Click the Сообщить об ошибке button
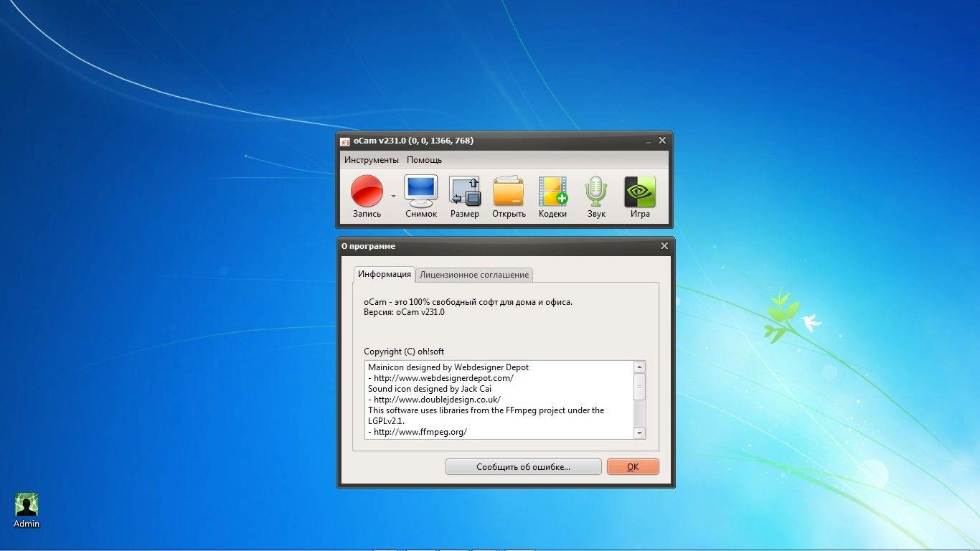Viewport: 980px width, 551px height. (523, 466)
